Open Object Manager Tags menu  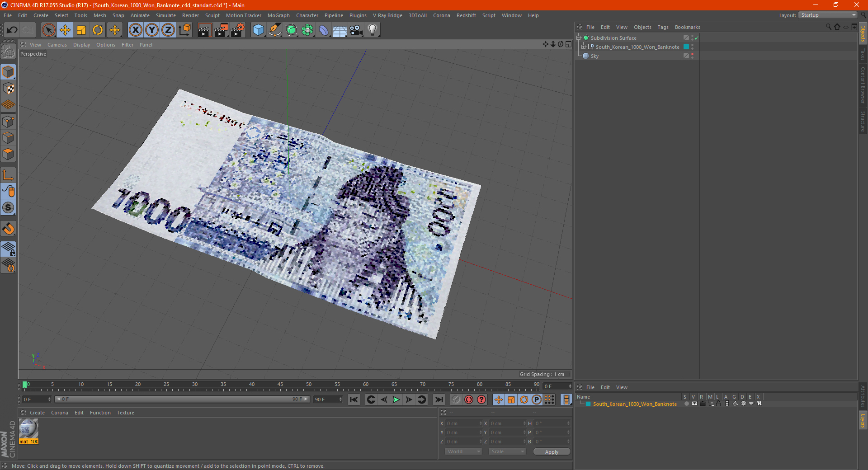click(663, 27)
